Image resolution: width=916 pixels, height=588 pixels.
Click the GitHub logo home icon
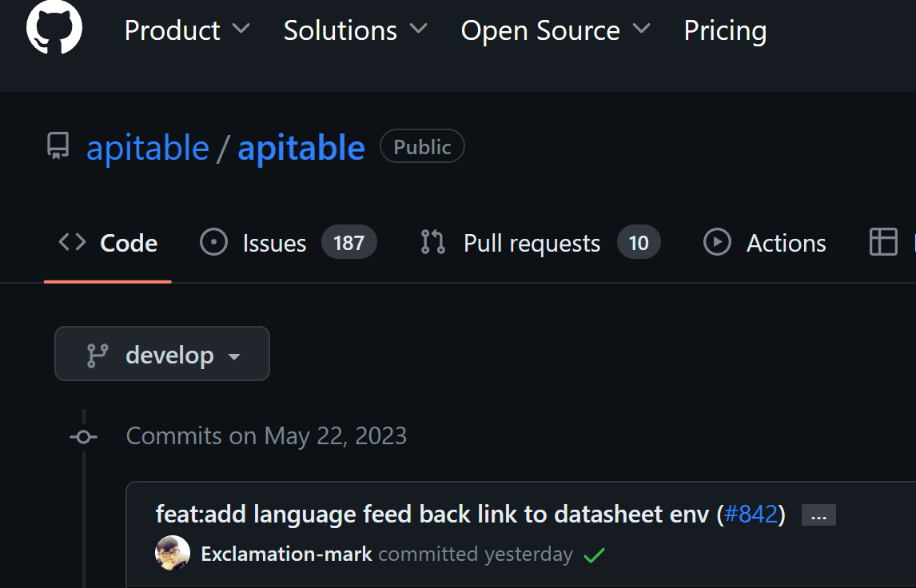54,27
